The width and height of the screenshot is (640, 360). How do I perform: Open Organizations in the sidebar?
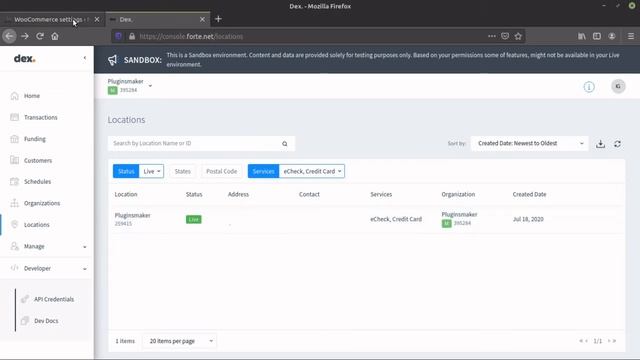click(42, 203)
